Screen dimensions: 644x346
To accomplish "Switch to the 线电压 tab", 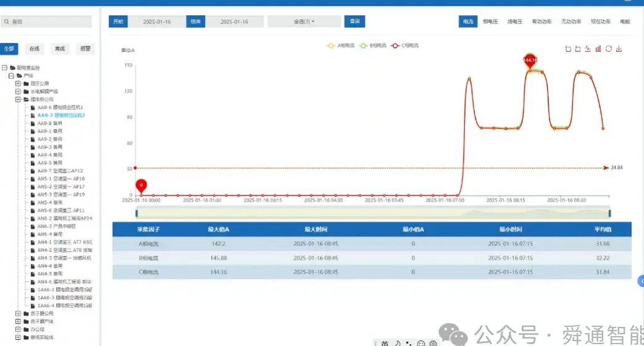I will click(514, 22).
